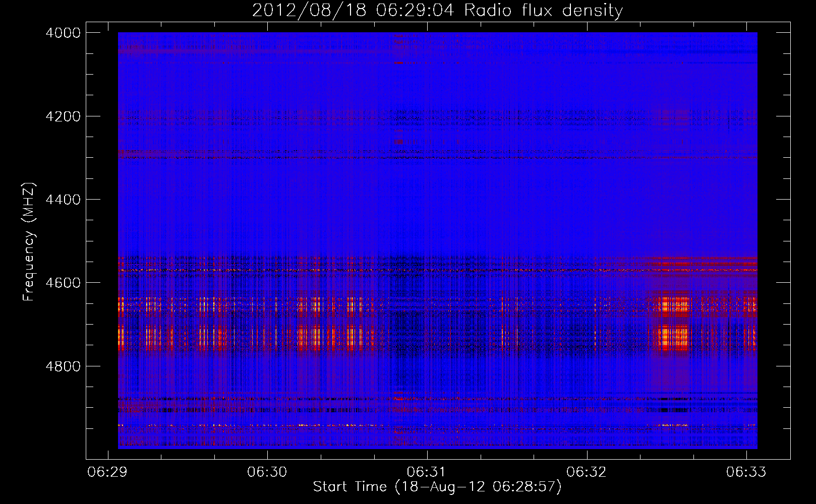Click the 06:33 time axis label

(x=746, y=472)
